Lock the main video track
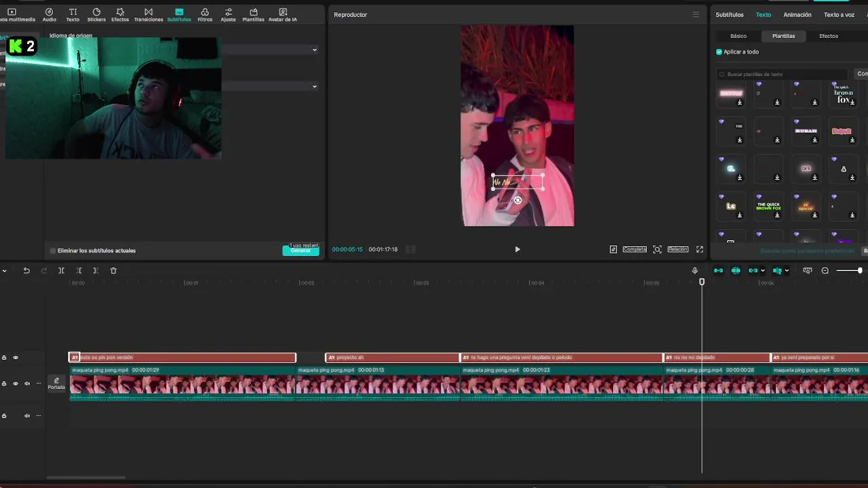Image resolution: width=868 pixels, height=488 pixels. (4, 384)
